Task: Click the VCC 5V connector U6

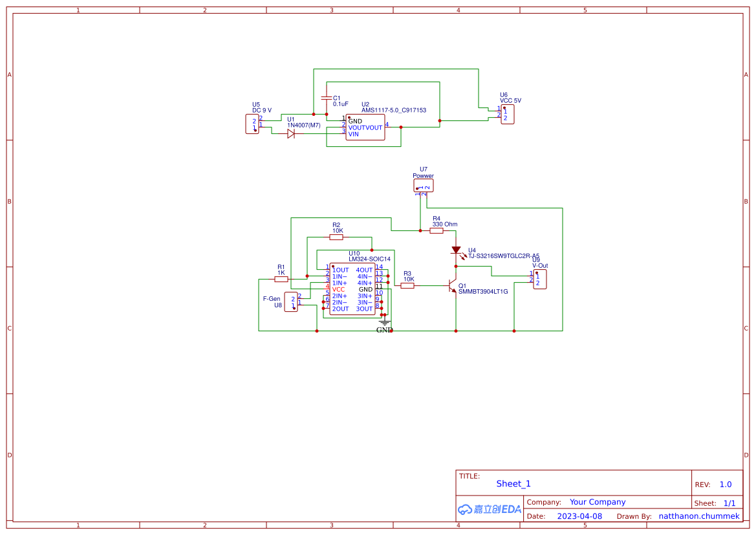Action: pyautogui.click(x=508, y=114)
